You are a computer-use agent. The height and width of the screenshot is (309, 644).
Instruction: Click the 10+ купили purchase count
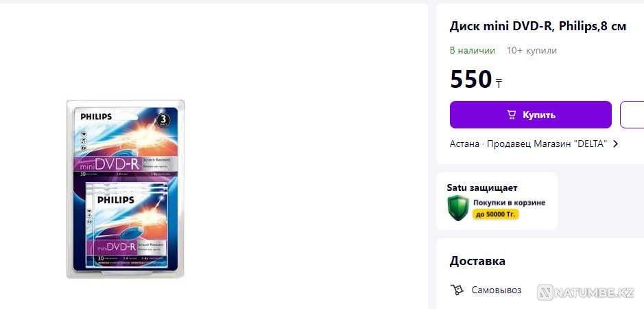(x=532, y=50)
